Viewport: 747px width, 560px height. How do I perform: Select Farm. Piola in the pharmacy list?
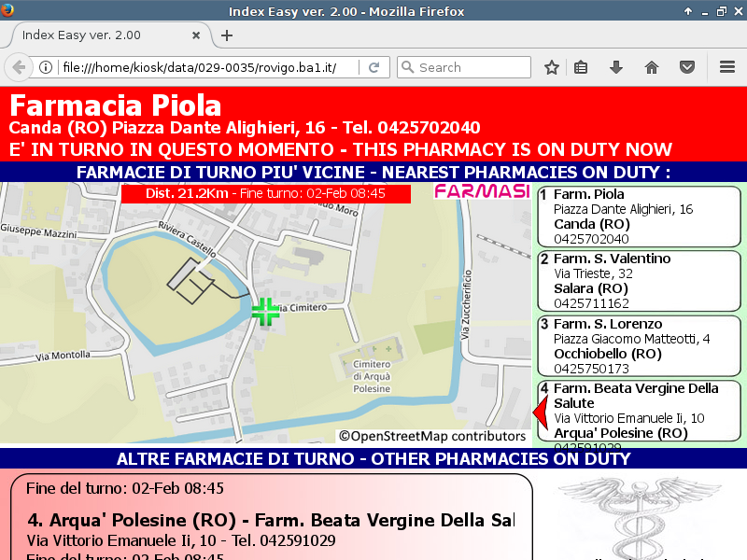639,217
